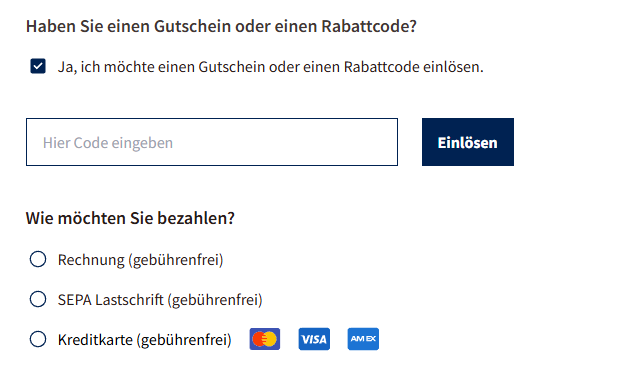
Task: Click the 'Ja, ich möchte einen Gutschein' label
Action: coord(270,67)
